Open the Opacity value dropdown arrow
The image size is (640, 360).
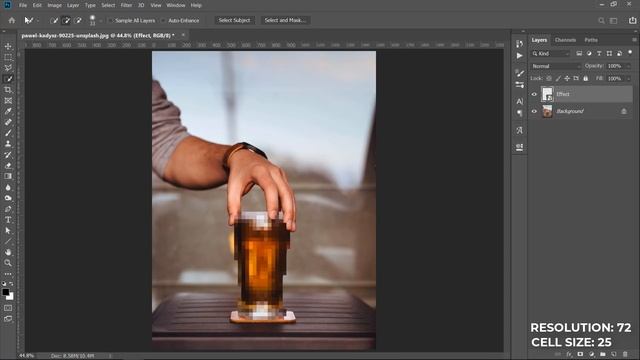tap(628, 66)
